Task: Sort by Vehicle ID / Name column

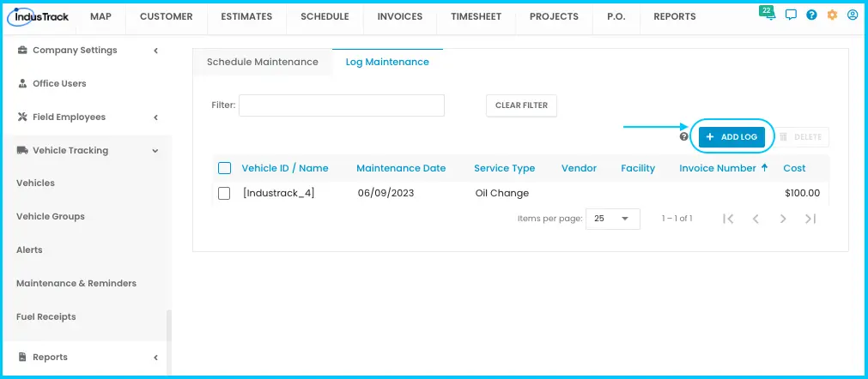Action: (x=285, y=168)
